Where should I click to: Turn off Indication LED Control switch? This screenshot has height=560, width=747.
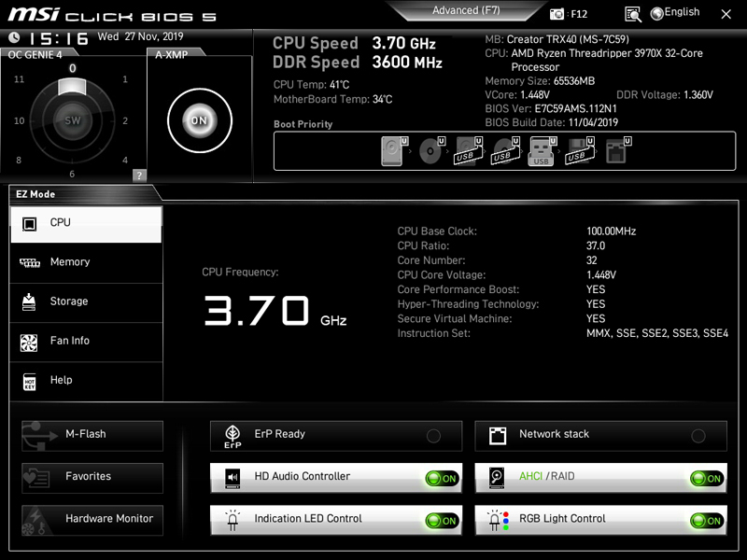coord(442,521)
